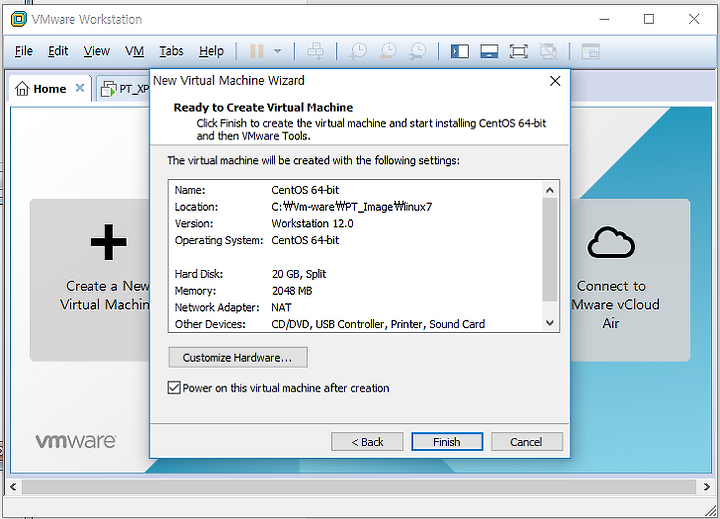Click Send Ctrl+Alt+Del toolbar icon
The width and height of the screenshot is (720, 519).
click(315, 51)
